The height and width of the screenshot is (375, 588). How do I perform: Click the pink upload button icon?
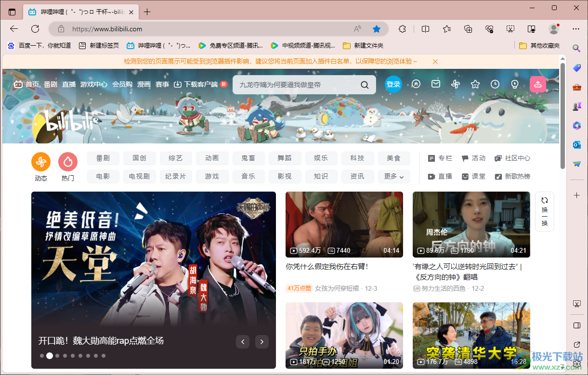coord(538,84)
